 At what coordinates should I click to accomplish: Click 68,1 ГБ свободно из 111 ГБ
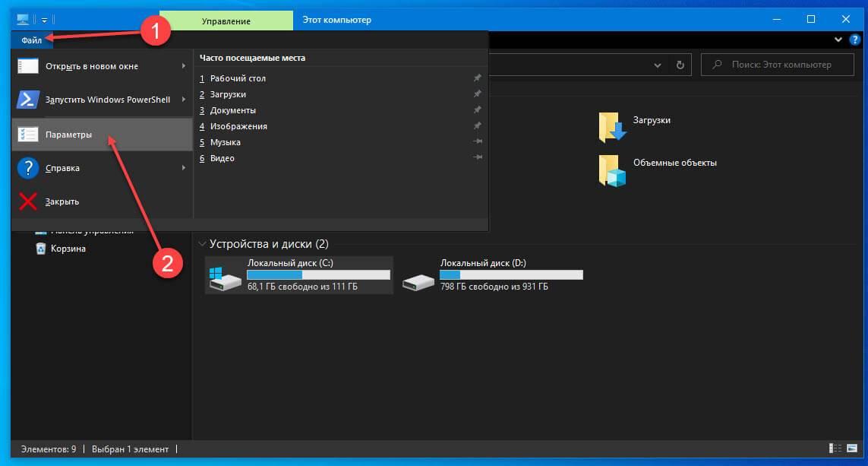pyautogui.click(x=302, y=287)
